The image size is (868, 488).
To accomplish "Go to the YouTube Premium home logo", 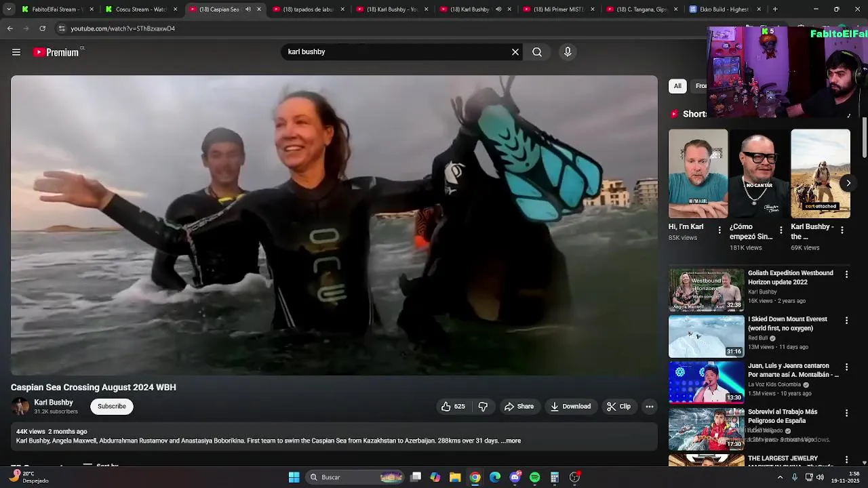I will click(x=56, y=52).
